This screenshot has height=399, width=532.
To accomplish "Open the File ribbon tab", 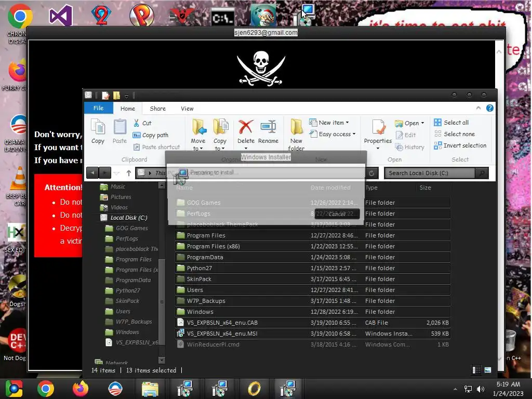I will (98, 108).
